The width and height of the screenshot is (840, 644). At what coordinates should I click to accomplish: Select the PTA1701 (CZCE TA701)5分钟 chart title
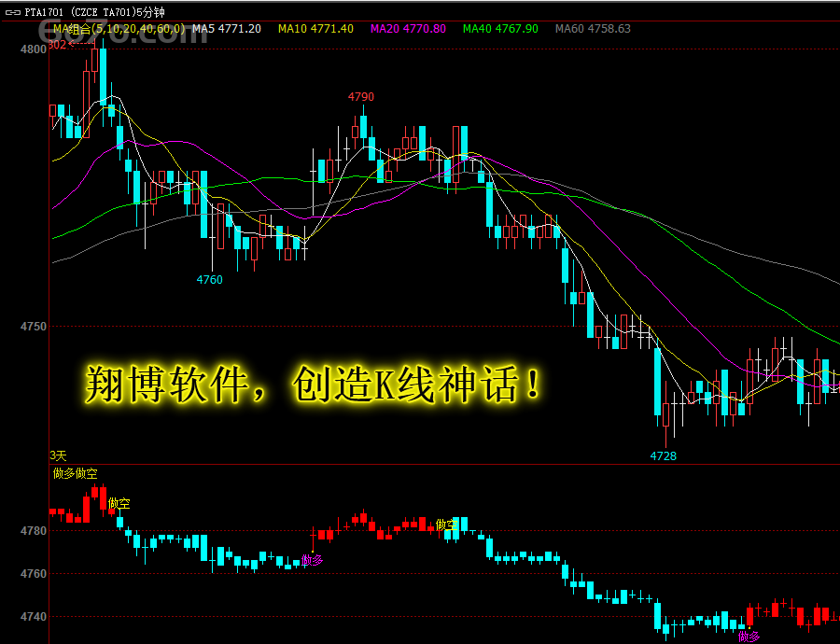point(95,12)
